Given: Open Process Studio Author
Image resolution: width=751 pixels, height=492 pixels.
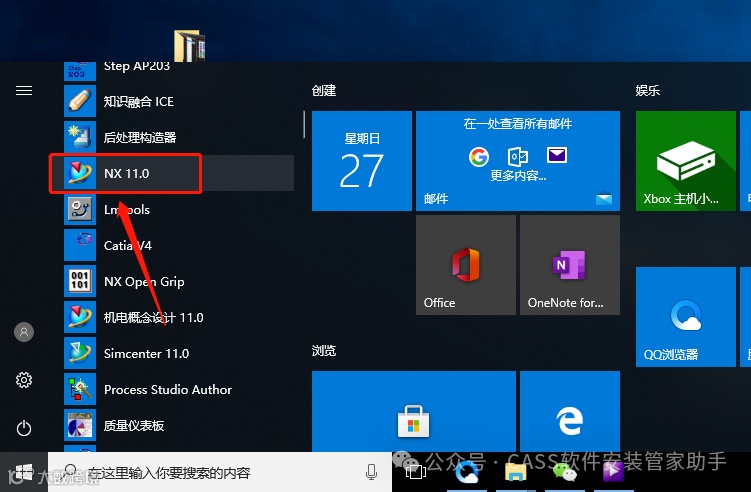Looking at the screenshot, I should click(x=178, y=389).
